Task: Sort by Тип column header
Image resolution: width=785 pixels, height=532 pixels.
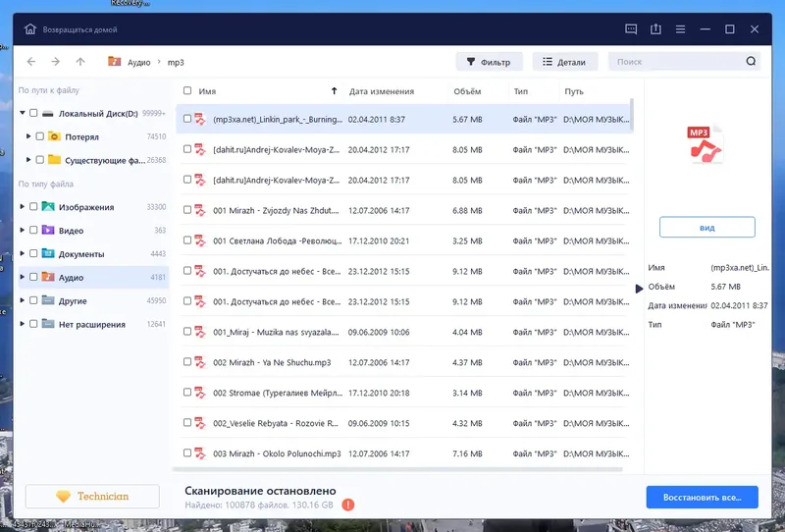Action: coord(521,91)
